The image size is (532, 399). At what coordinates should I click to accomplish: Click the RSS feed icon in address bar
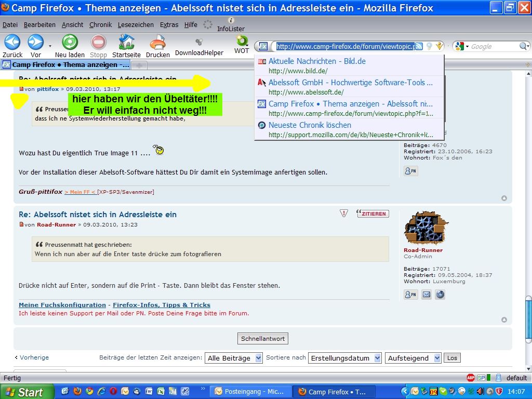(419, 46)
